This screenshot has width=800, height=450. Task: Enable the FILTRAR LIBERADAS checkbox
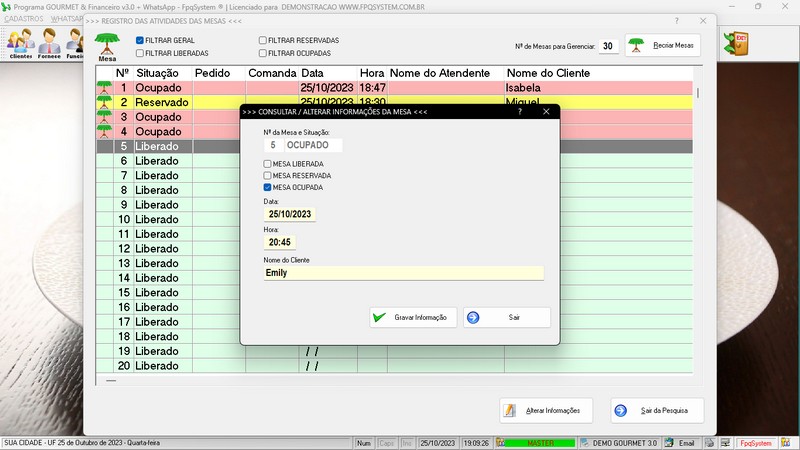[x=140, y=53]
